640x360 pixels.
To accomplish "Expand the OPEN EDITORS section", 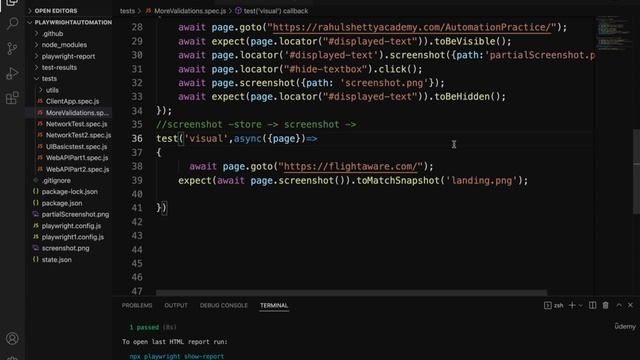I will 56,11.
